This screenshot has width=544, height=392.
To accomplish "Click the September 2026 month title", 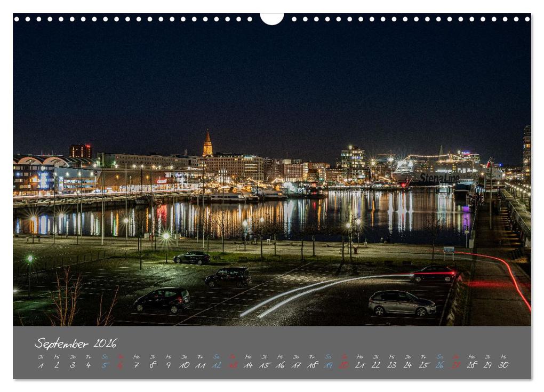I will [77, 342].
